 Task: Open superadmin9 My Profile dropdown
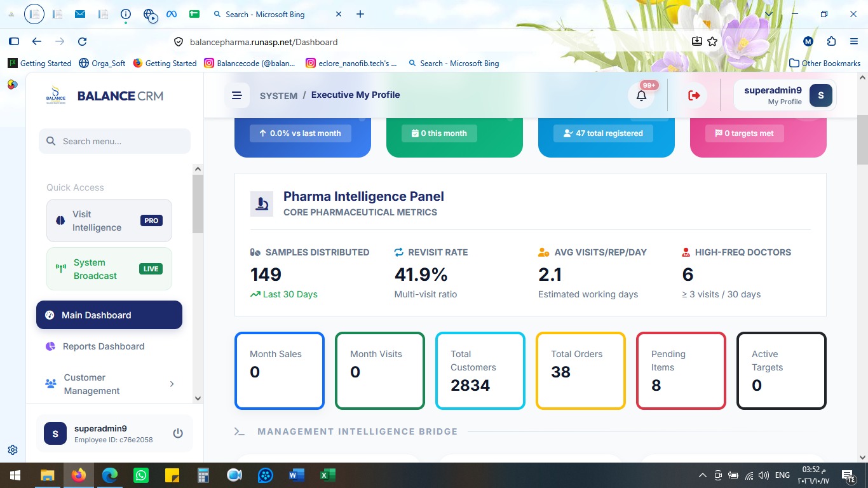(785, 95)
